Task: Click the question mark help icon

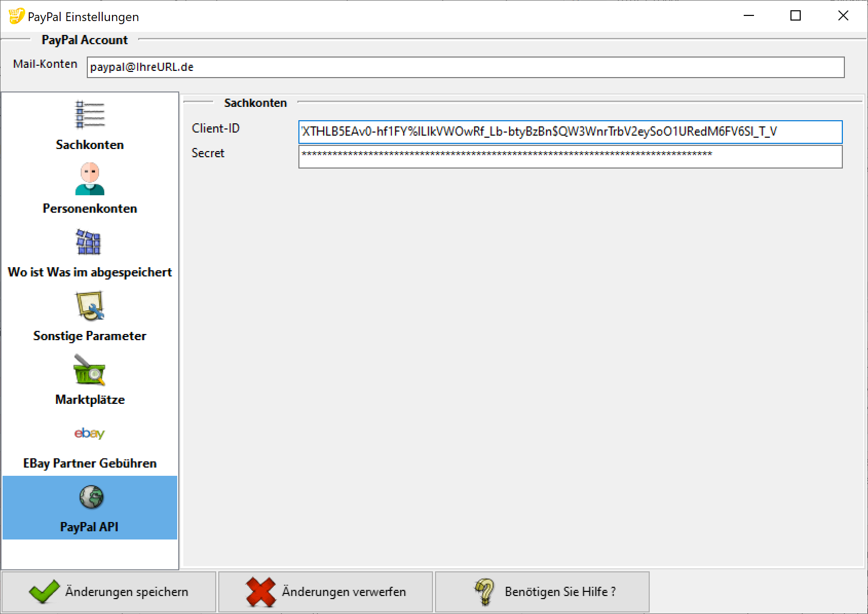Action: (484, 592)
